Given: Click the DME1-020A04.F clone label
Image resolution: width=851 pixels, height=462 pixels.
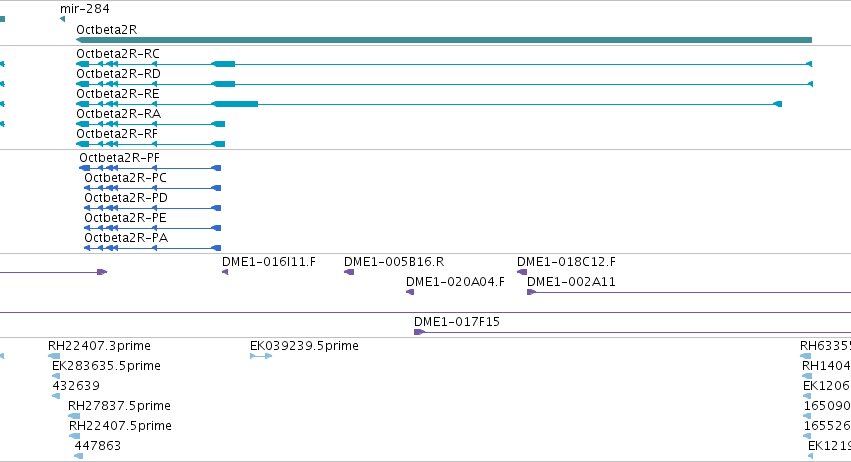Looking at the screenshot, I should [455, 282].
